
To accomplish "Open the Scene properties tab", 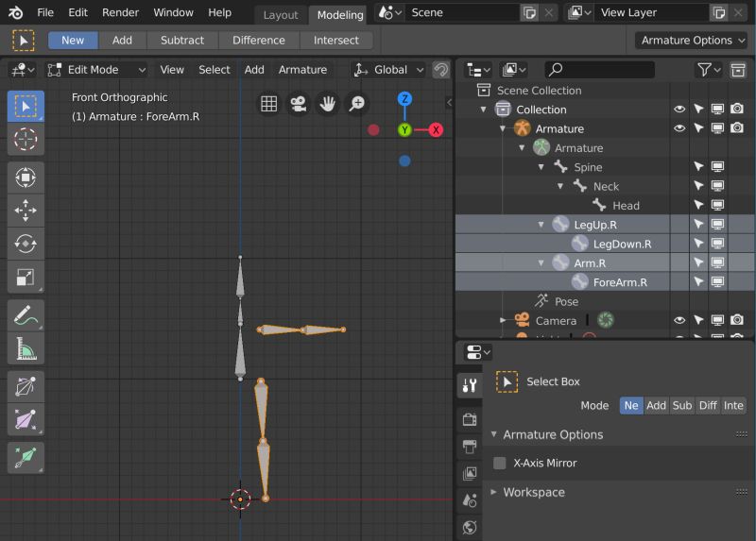I will [x=469, y=500].
